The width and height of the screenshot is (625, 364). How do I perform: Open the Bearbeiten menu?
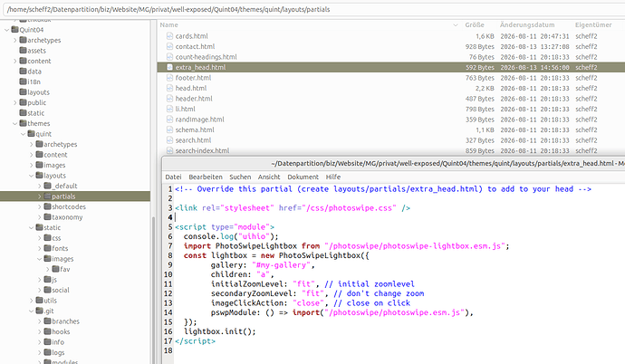(x=206, y=177)
